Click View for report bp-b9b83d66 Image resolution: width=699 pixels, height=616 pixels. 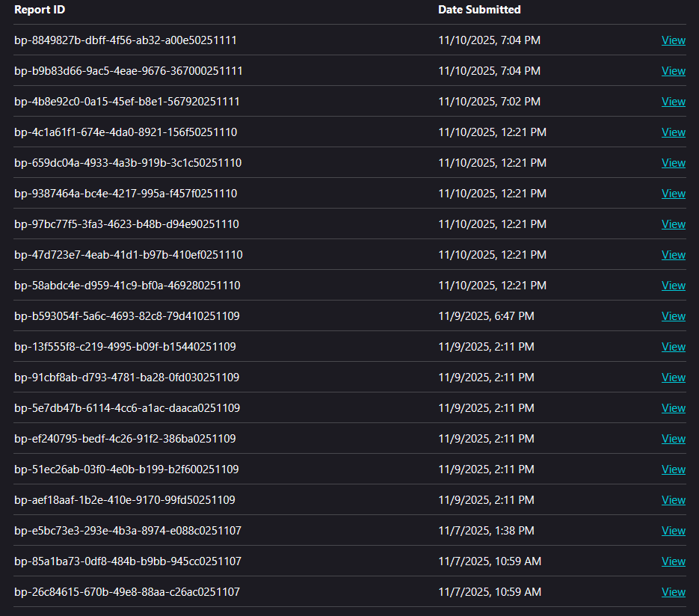[673, 71]
